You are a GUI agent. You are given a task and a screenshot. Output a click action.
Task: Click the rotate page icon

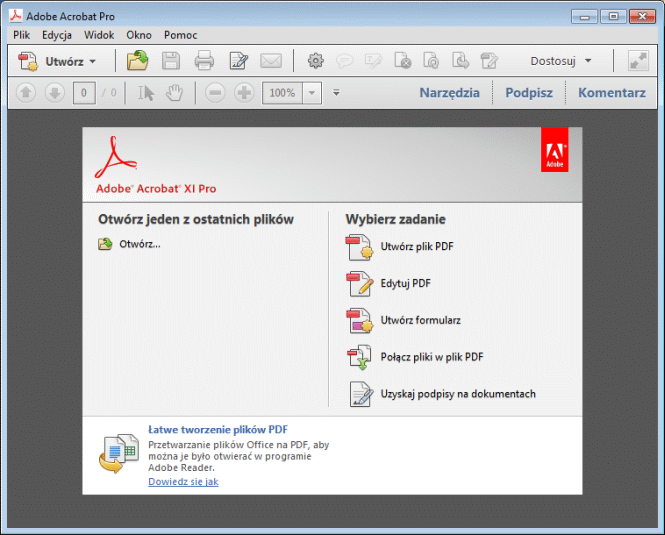point(460,61)
